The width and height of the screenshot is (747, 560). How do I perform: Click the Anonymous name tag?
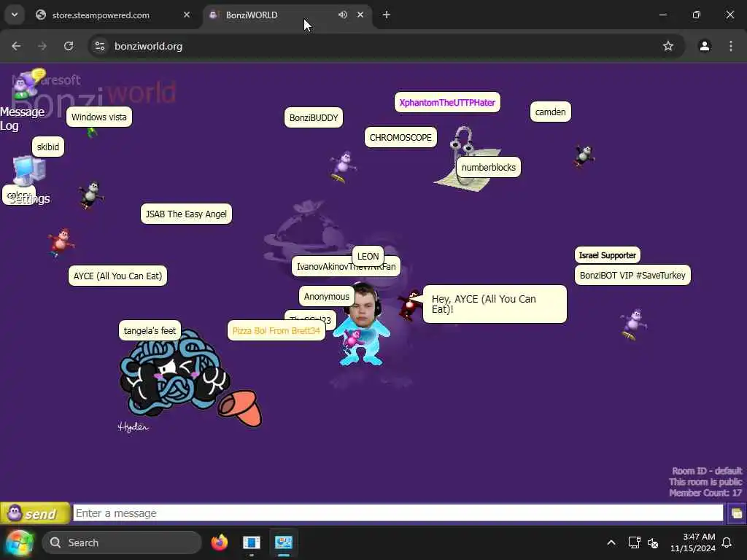pyautogui.click(x=326, y=297)
